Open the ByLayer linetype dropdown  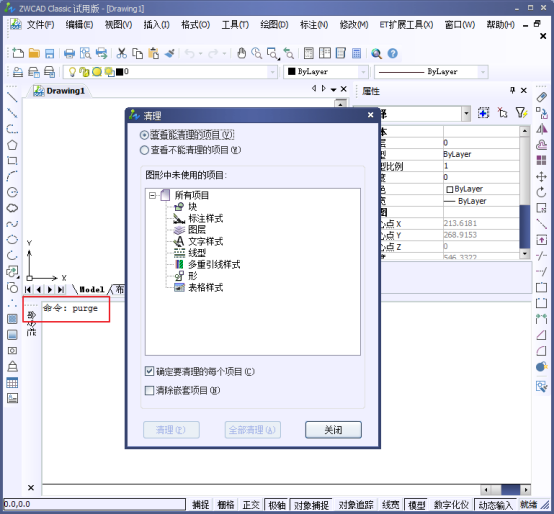pos(431,72)
